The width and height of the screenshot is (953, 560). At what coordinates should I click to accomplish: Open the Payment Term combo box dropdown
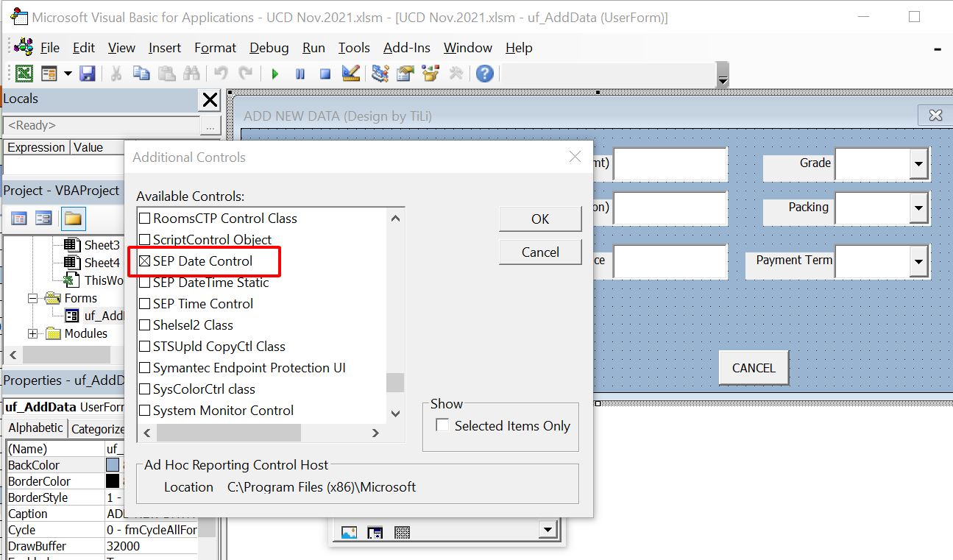click(918, 261)
